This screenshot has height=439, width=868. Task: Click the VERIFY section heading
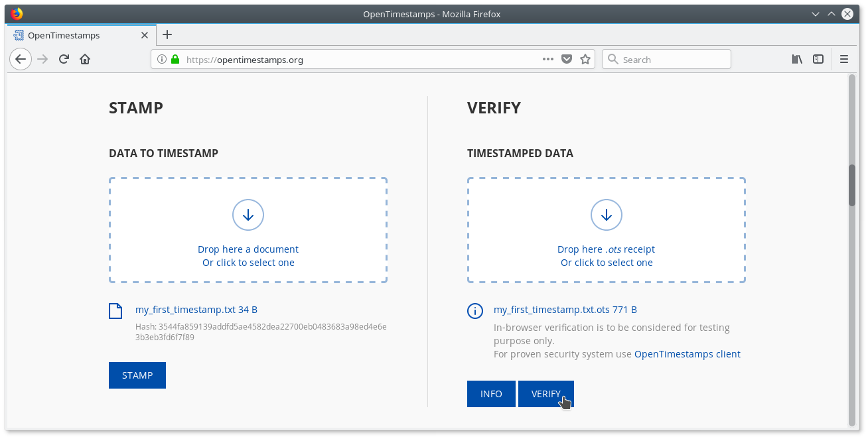point(494,108)
